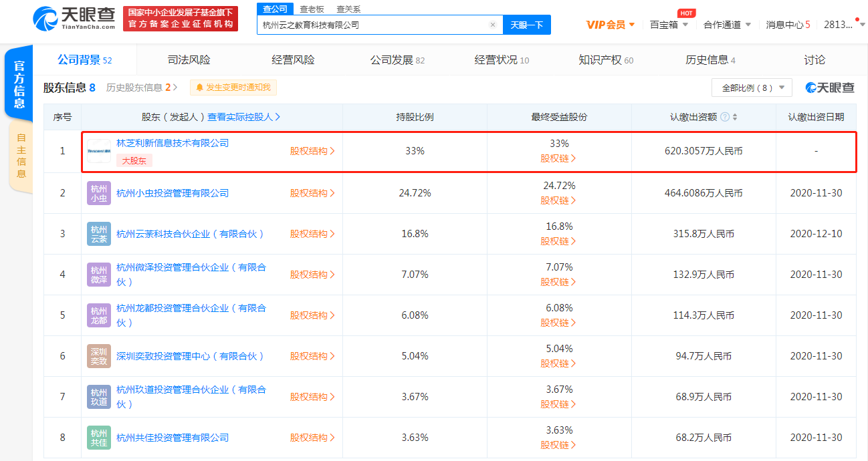The height and width of the screenshot is (461, 868).
Task: Click the 杭州龙都 avatar icon
Action: click(99, 315)
